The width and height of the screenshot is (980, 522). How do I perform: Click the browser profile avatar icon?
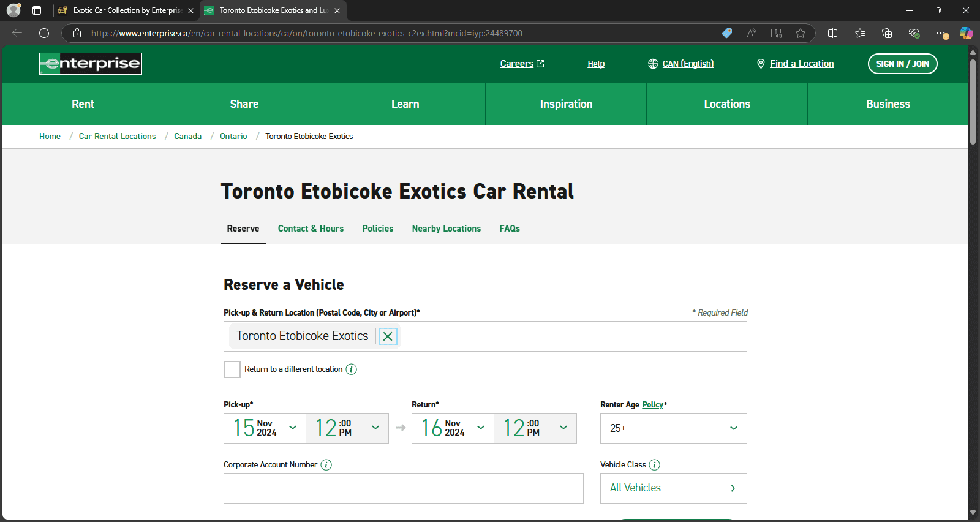point(13,10)
